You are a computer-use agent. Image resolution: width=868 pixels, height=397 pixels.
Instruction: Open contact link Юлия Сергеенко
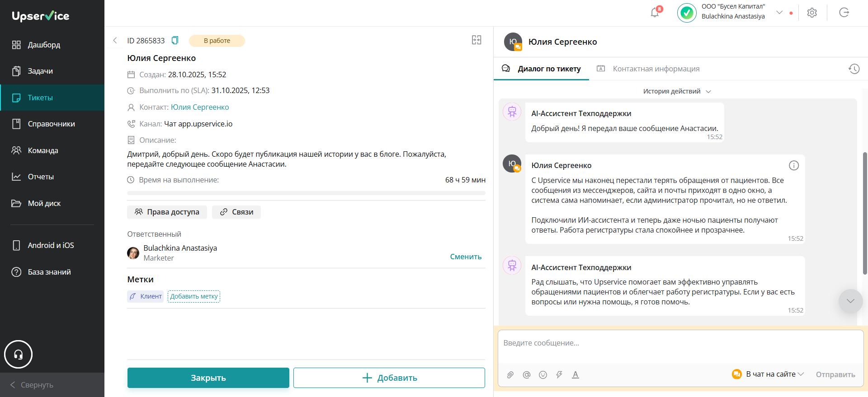pos(200,107)
